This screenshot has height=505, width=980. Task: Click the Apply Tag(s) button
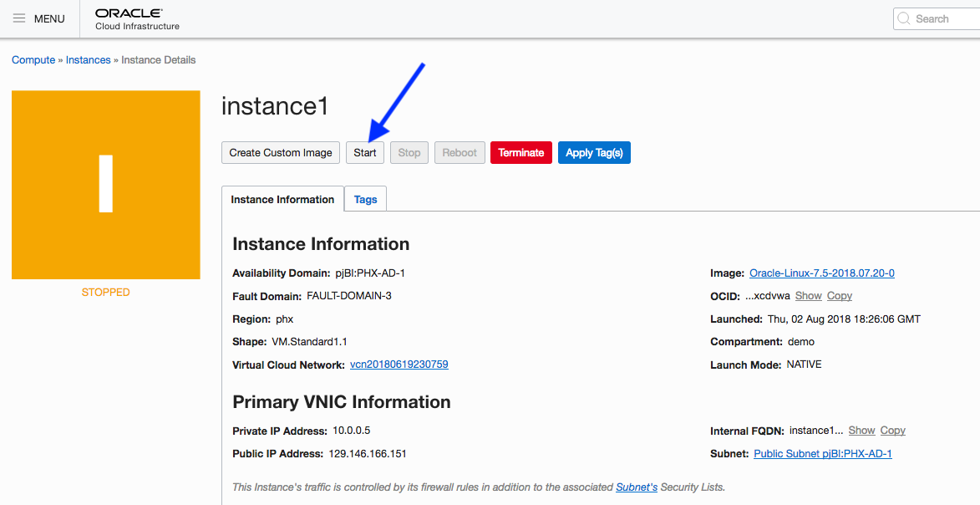point(594,153)
